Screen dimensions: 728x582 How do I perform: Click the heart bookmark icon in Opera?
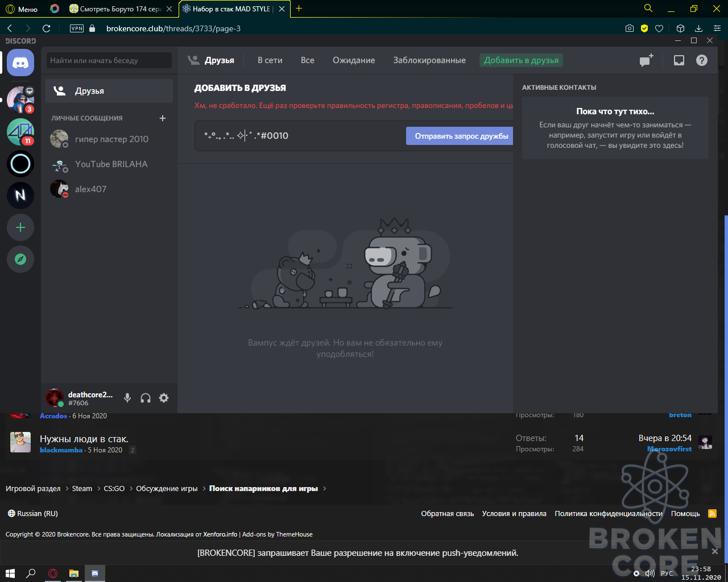pyautogui.click(x=659, y=28)
